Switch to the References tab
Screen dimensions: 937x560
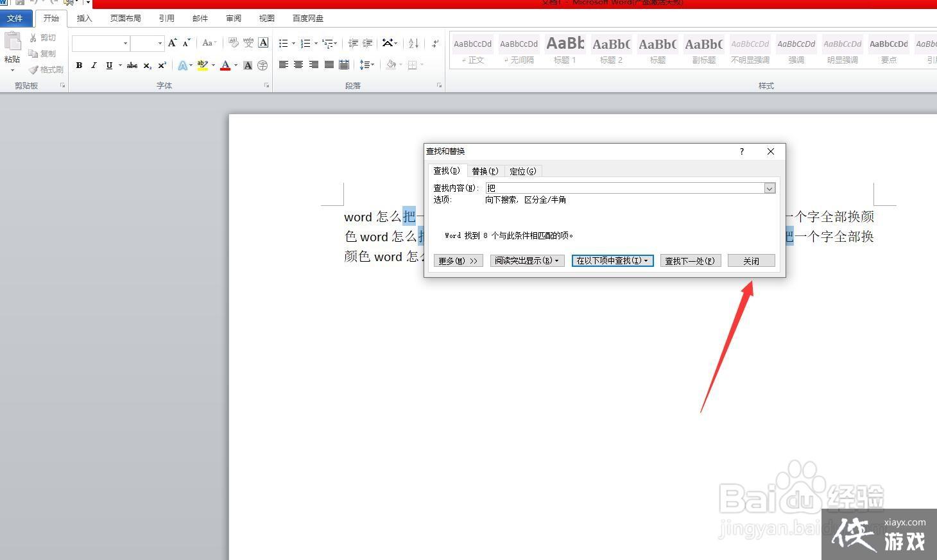166,18
